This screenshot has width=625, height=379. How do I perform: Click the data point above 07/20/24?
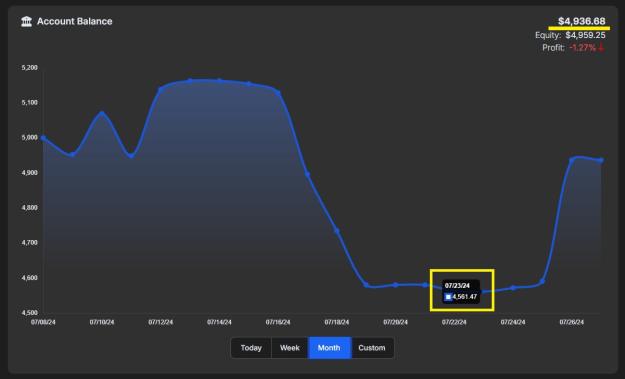pyautogui.click(x=396, y=285)
